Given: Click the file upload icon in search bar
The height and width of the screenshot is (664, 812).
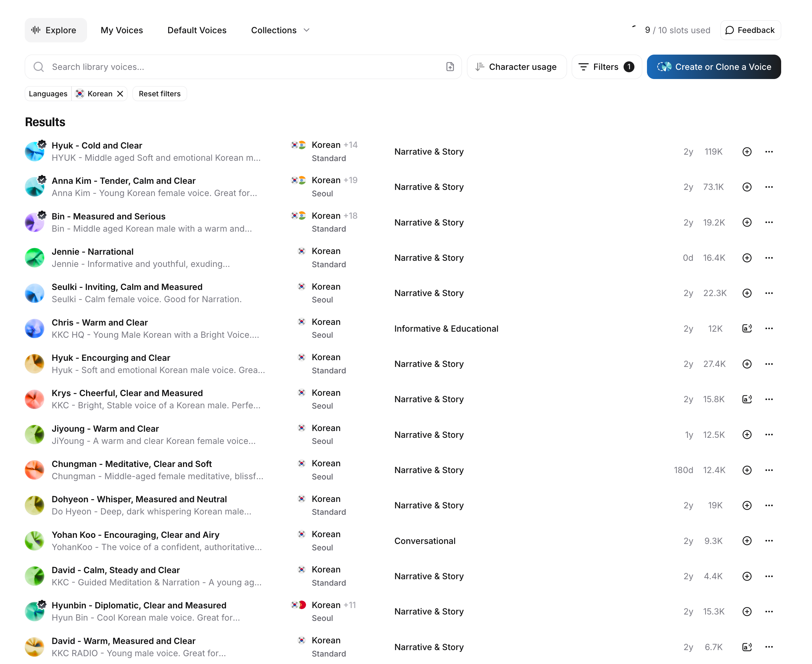Looking at the screenshot, I should point(450,67).
